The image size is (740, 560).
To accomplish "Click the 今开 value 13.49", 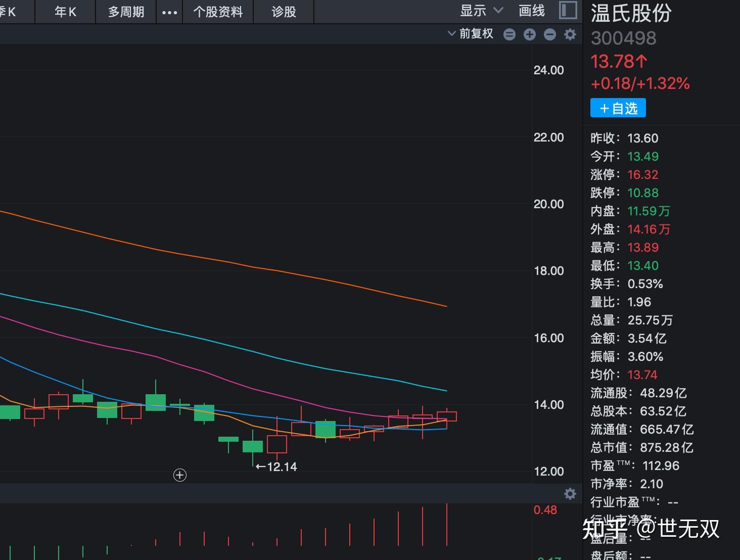I will (x=643, y=156).
